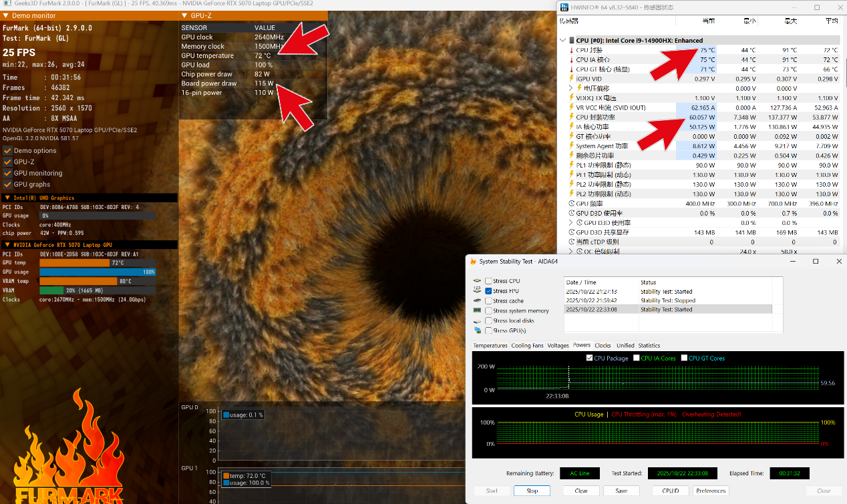Viewport: 847px width, 504px height.
Task: Enable the Stress CPU checkbox
Action: point(489,281)
